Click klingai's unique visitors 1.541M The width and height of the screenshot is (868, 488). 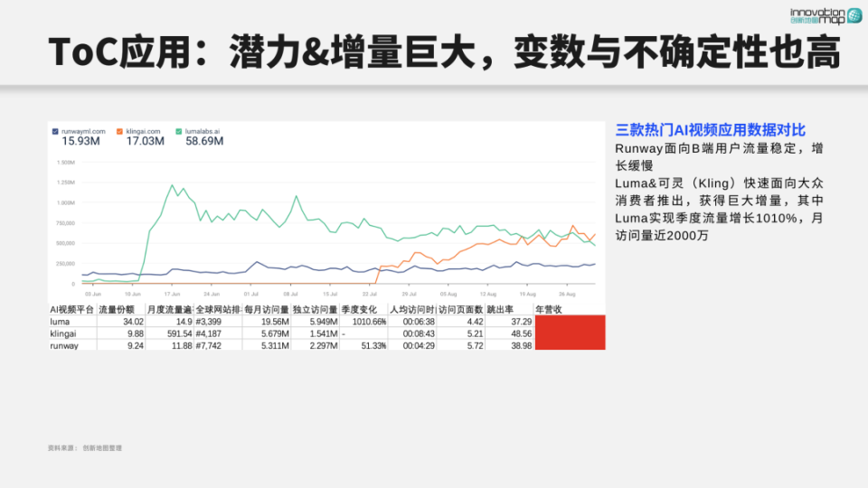(x=324, y=334)
